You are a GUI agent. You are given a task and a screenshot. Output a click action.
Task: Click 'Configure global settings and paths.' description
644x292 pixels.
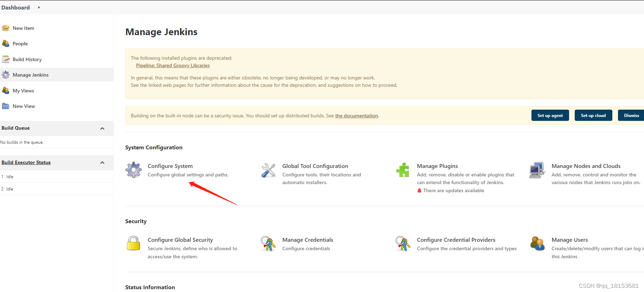[188, 175]
